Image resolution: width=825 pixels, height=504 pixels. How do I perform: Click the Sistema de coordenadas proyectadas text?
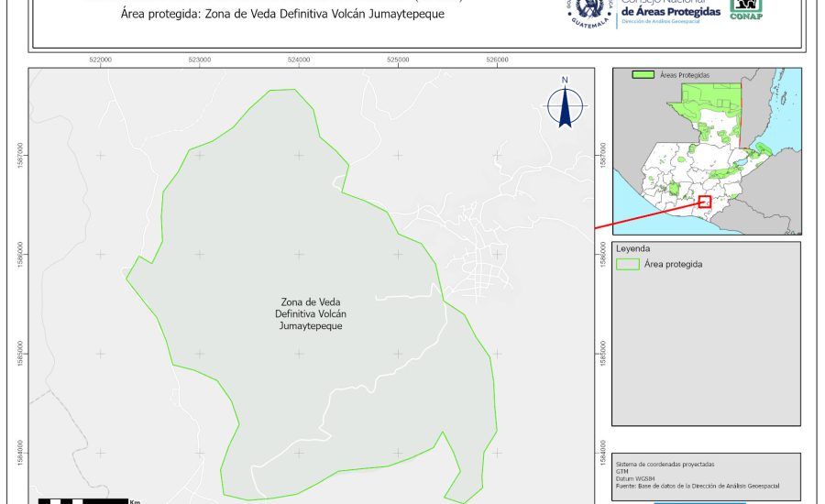pos(665,465)
